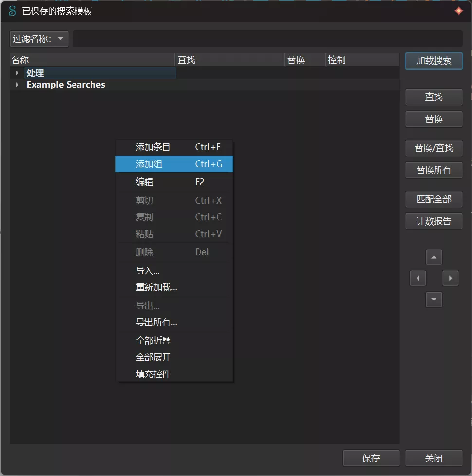
Task: Click the orange star icon at top right
Action: point(458,11)
